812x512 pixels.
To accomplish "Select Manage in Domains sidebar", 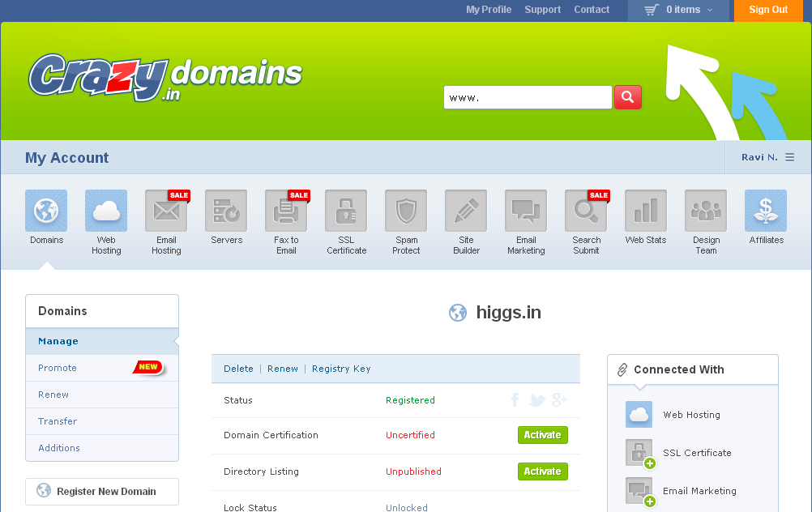I will (x=102, y=341).
